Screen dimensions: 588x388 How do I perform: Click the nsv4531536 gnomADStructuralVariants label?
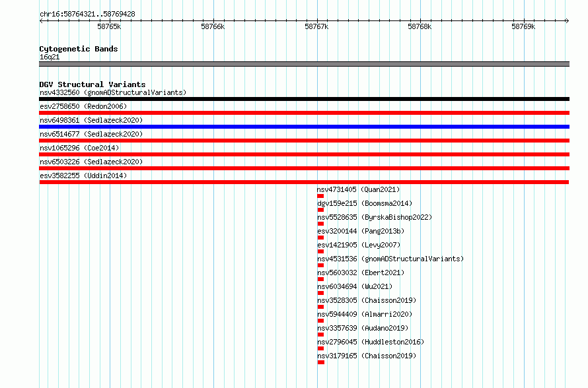coord(390,259)
